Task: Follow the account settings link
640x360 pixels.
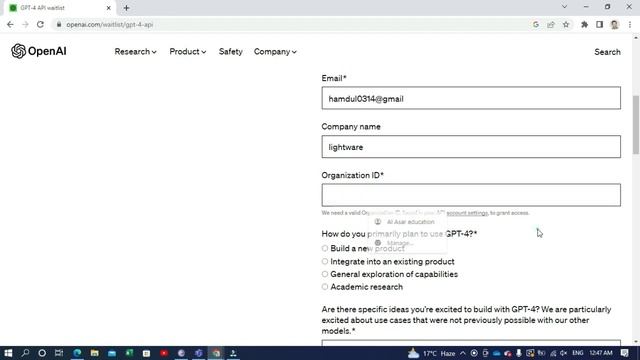Action: [467, 213]
